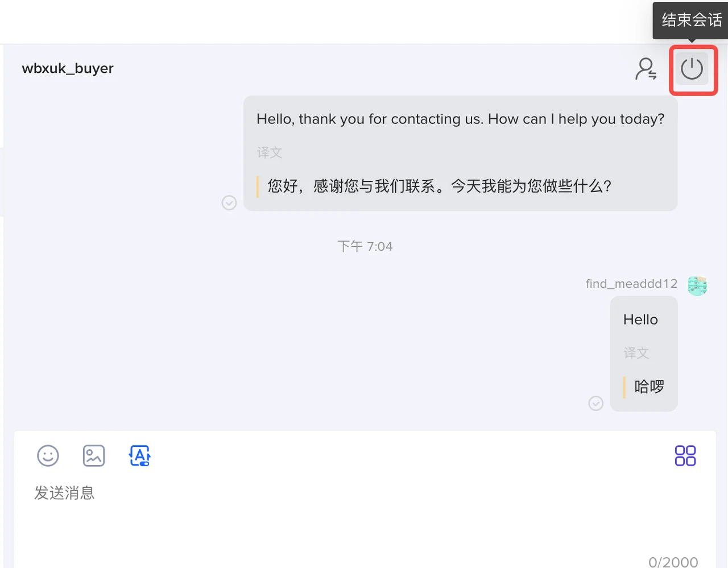The width and height of the screenshot is (728, 568).
Task: Open the quick-phrases grid icon on the right
Action: tap(685, 455)
